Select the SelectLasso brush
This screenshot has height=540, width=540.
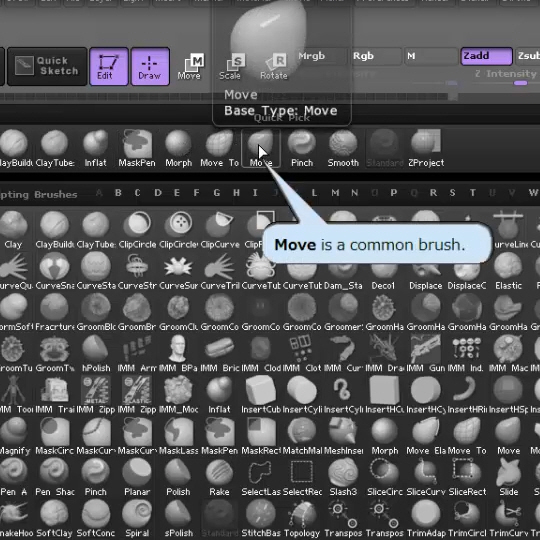pos(261,478)
